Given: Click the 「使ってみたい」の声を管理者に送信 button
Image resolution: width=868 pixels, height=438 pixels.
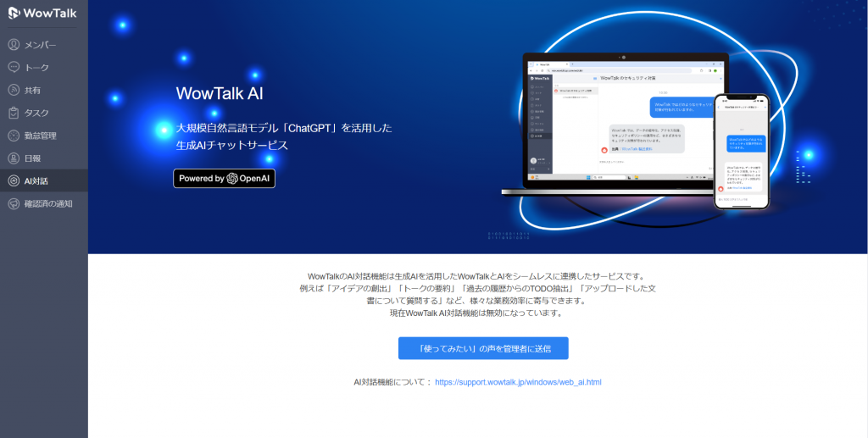Looking at the screenshot, I should pos(483,348).
